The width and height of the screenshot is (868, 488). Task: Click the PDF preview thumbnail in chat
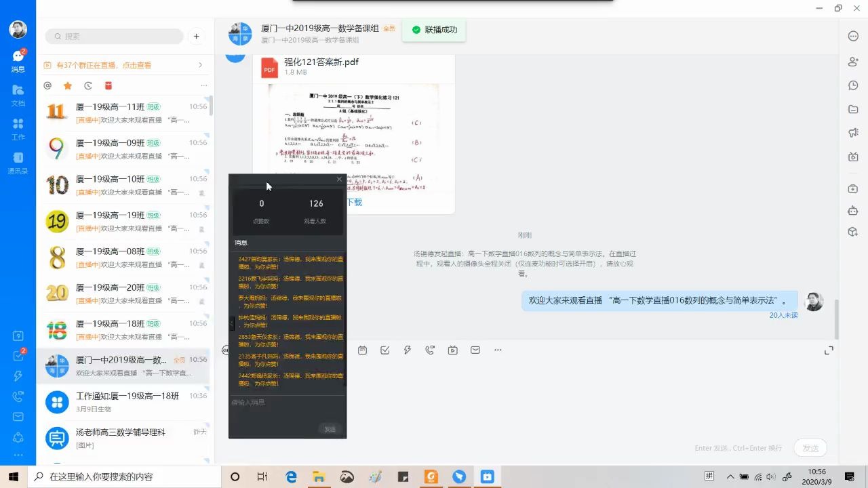(353, 138)
